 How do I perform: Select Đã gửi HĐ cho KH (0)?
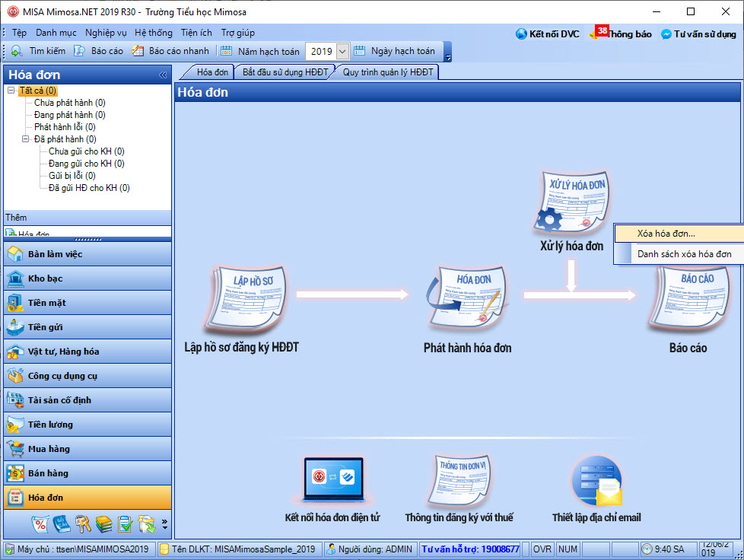(x=89, y=188)
